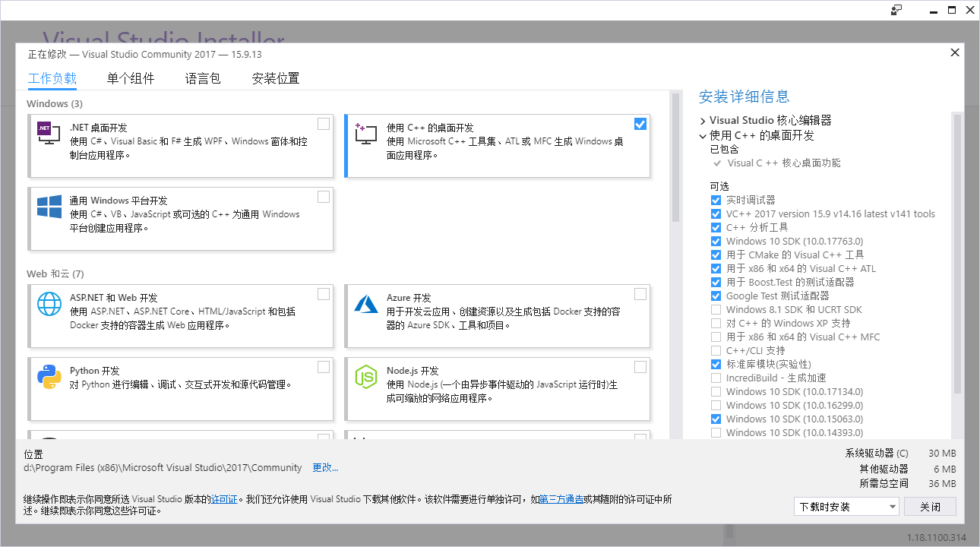
Task: Click the Universal Windows Platform logo icon
Action: pyautogui.click(x=49, y=207)
